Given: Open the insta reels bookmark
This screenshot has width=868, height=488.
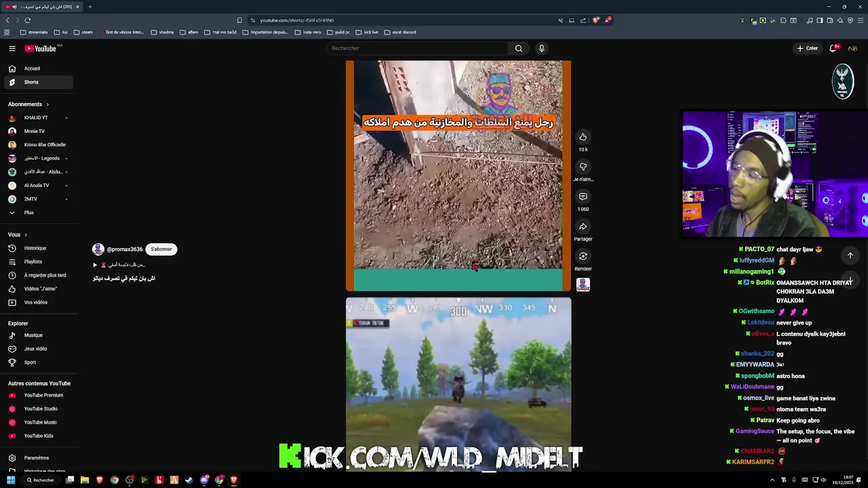Looking at the screenshot, I should point(308,32).
